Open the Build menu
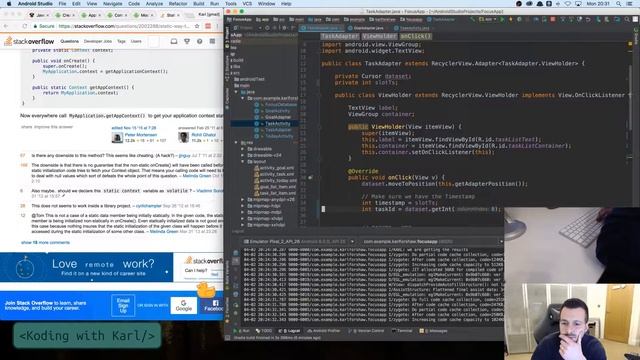640x360 pixels. point(199,4)
